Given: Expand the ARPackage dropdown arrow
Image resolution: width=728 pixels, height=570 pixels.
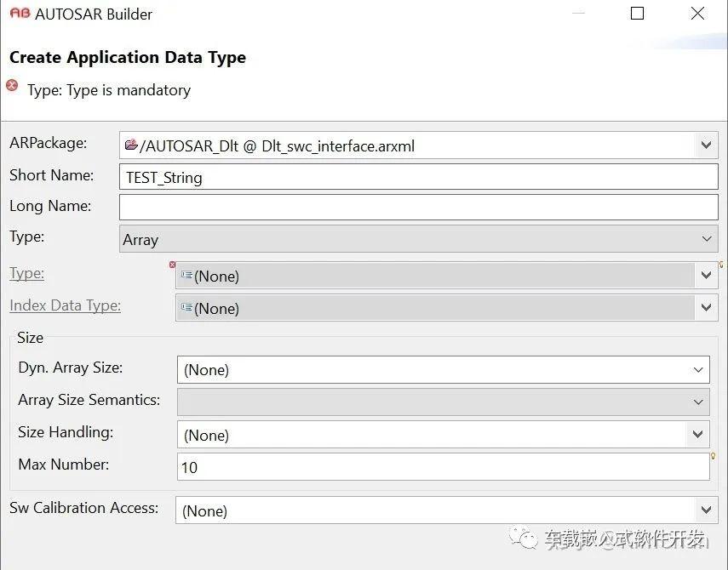Looking at the screenshot, I should pos(706,145).
